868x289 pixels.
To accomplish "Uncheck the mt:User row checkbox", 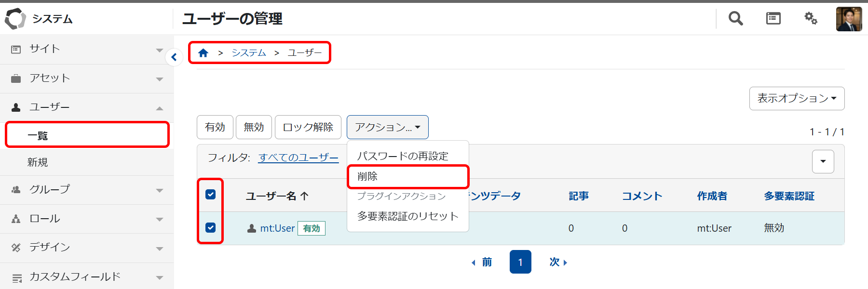I will [211, 228].
